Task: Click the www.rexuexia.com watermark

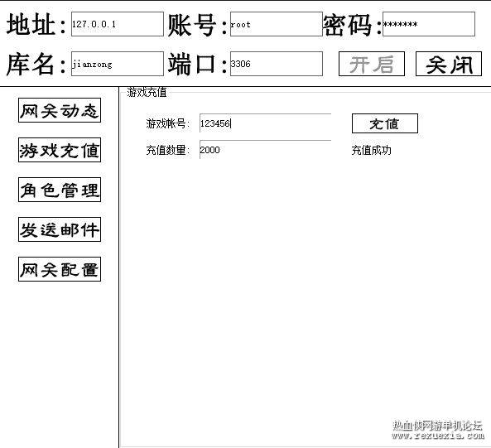Action: pos(438,436)
